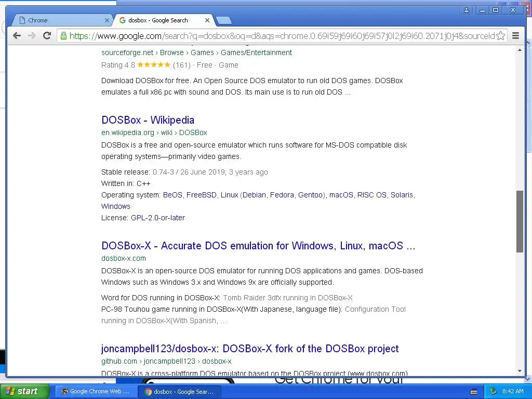Image resolution: width=532 pixels, height=399 pixels.
Task: Click the page scrollbar up arrow
Action: pyautogui.click(x=520, y=50)
